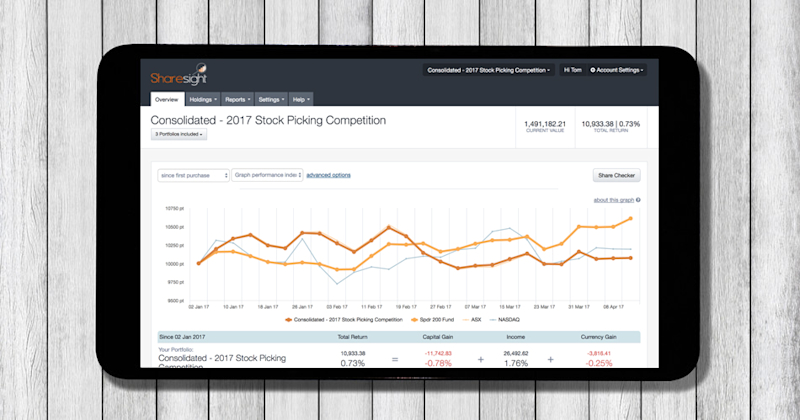Open the Help menu
800x420 pixels.
coord(301,100)
